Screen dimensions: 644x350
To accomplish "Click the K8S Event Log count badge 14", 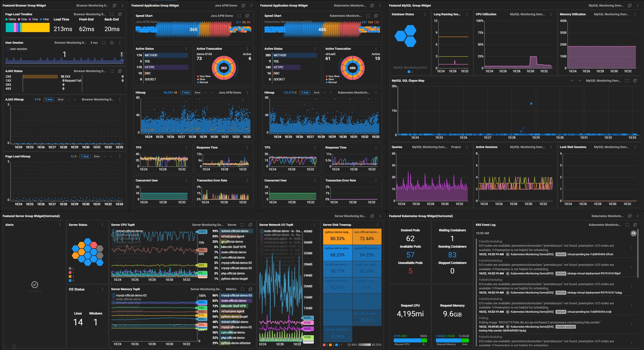I will [633, 233].
